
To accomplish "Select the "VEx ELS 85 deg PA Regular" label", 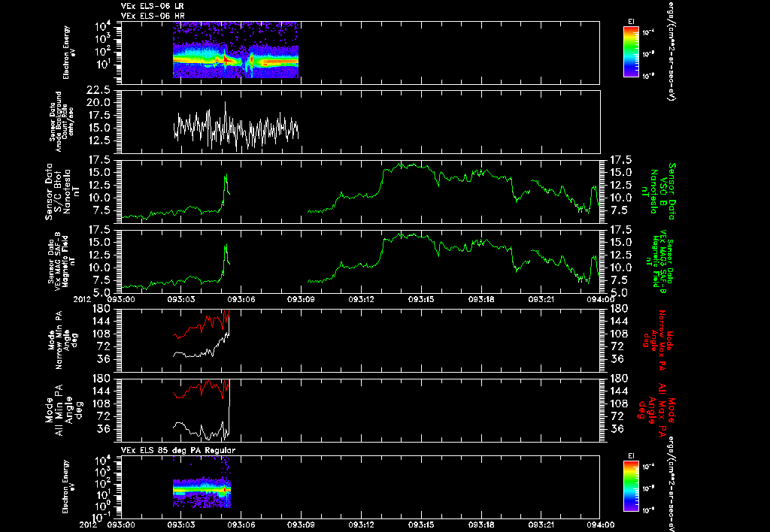I will (177, 450).
